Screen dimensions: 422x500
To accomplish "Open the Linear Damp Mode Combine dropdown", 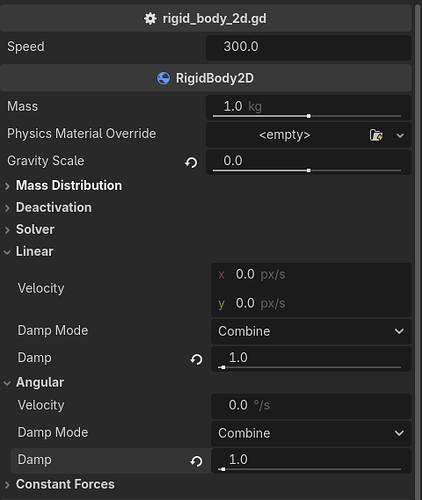I will point(311,331).
